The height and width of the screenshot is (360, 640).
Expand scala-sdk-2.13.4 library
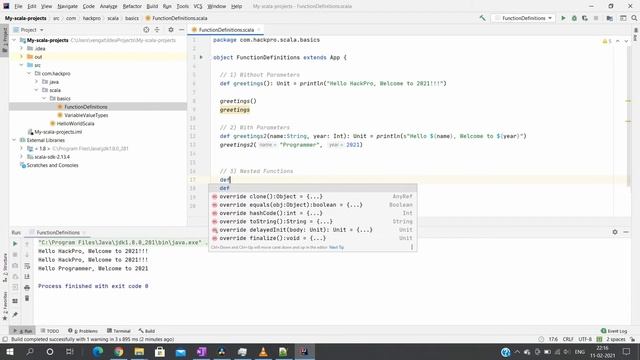(22, 157)
